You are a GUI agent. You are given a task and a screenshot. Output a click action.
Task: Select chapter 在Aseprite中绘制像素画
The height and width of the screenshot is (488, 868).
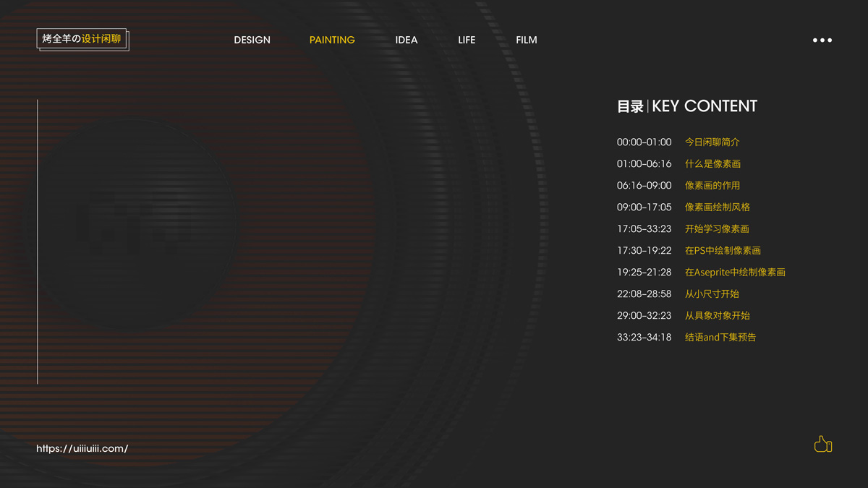tap(735, 272)
